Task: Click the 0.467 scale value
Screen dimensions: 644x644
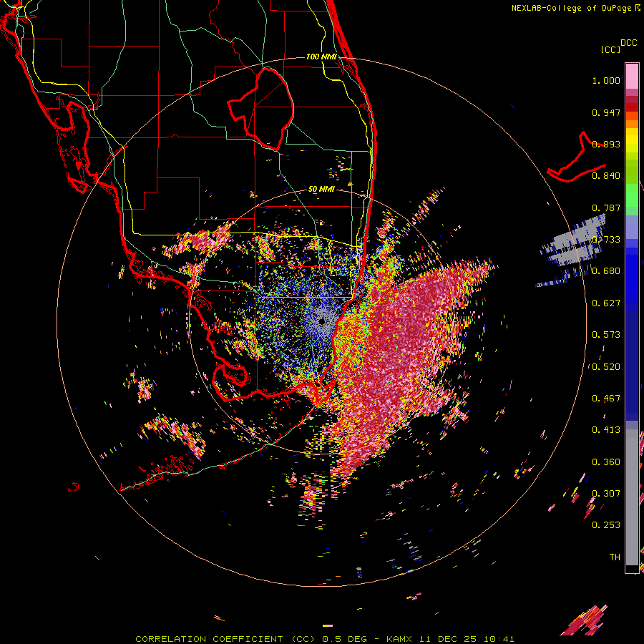Action: pyautogui.click(x=606, y=399)
